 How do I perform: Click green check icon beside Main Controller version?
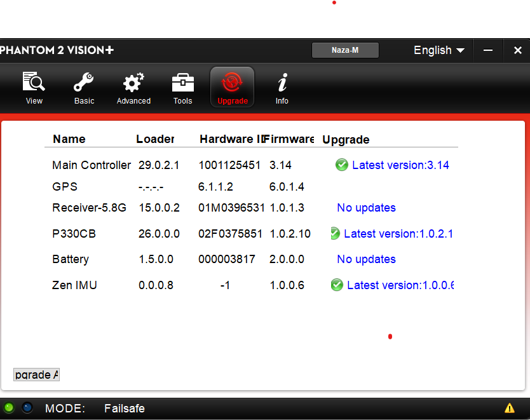[x=342, y=165]
